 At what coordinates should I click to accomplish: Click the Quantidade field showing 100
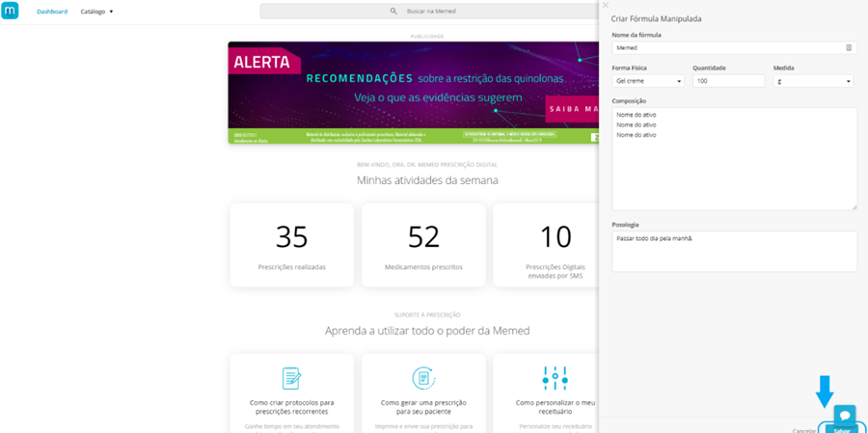point(728,81)
